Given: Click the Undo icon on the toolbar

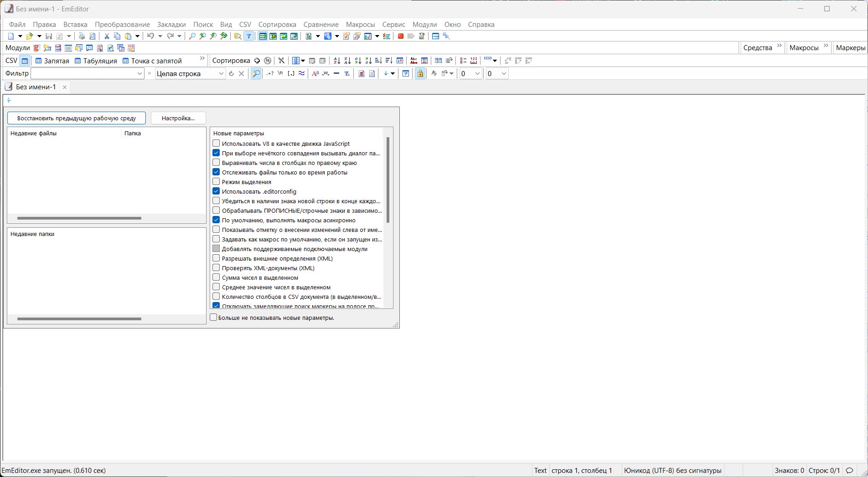Looking at the screenshot, I should click(x=151, y=36).
